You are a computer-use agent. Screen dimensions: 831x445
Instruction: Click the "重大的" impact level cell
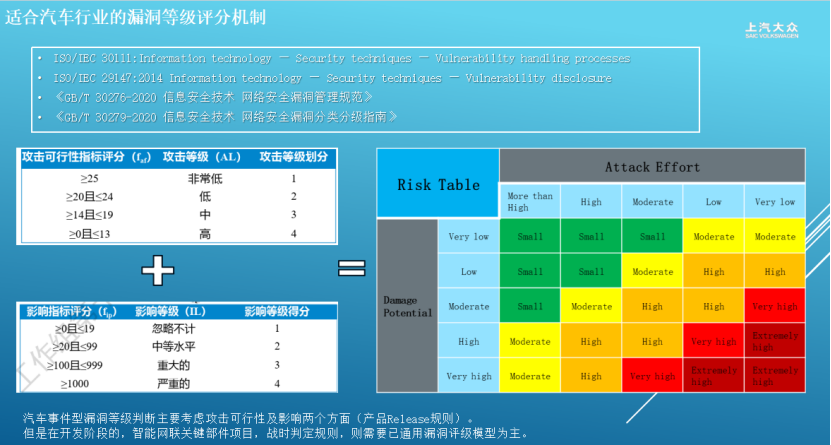(x=173, y=366)
